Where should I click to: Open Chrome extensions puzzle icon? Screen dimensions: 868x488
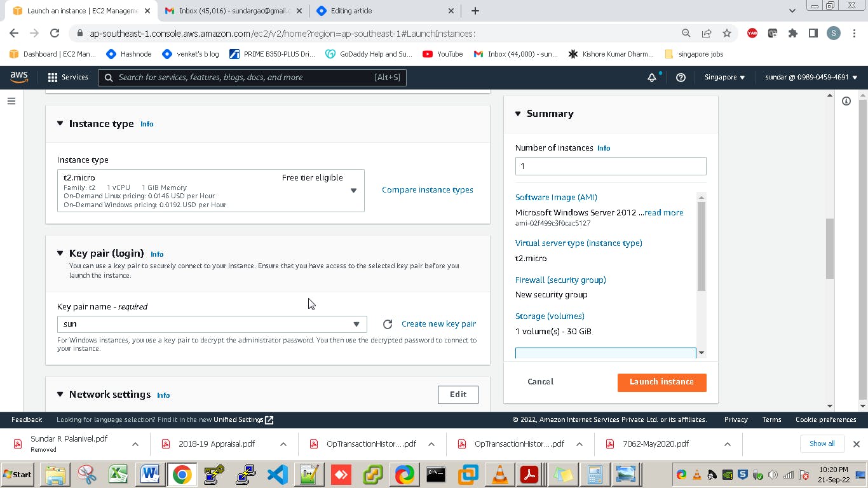pos(793,34)
